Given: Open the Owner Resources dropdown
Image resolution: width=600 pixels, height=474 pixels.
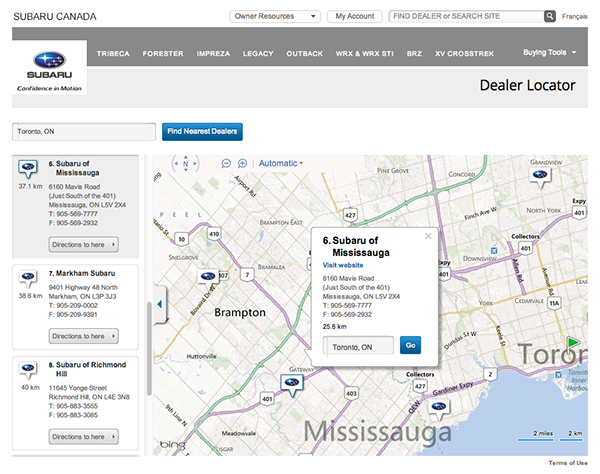Looking at the screenshot, I should (x=275, y=16).
